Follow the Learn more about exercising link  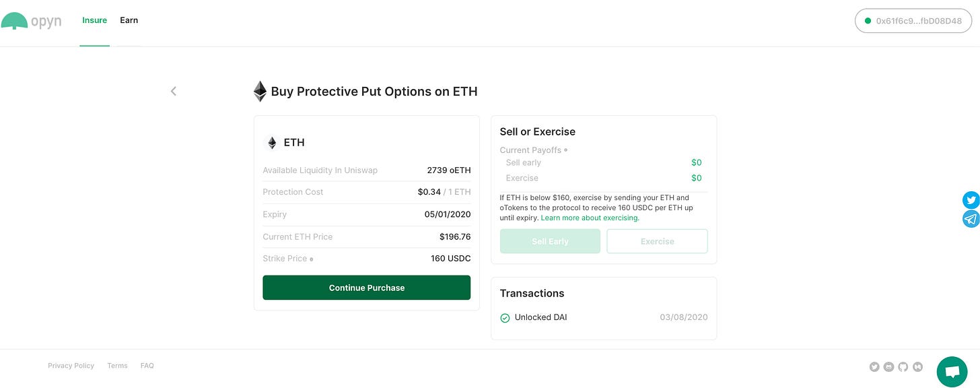590,218
